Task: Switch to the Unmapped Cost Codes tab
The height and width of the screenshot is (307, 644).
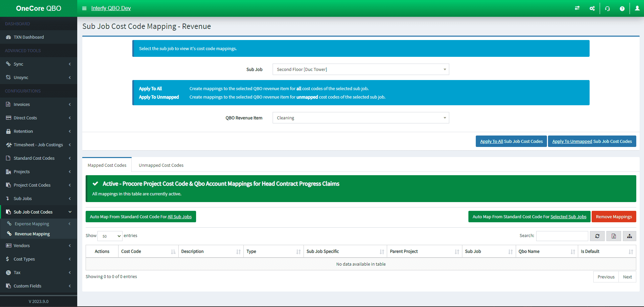Action: [x=161, y=165]
